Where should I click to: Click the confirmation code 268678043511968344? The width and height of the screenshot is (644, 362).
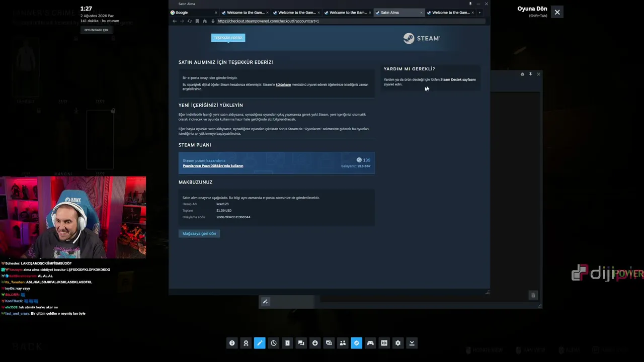[233, 217]
